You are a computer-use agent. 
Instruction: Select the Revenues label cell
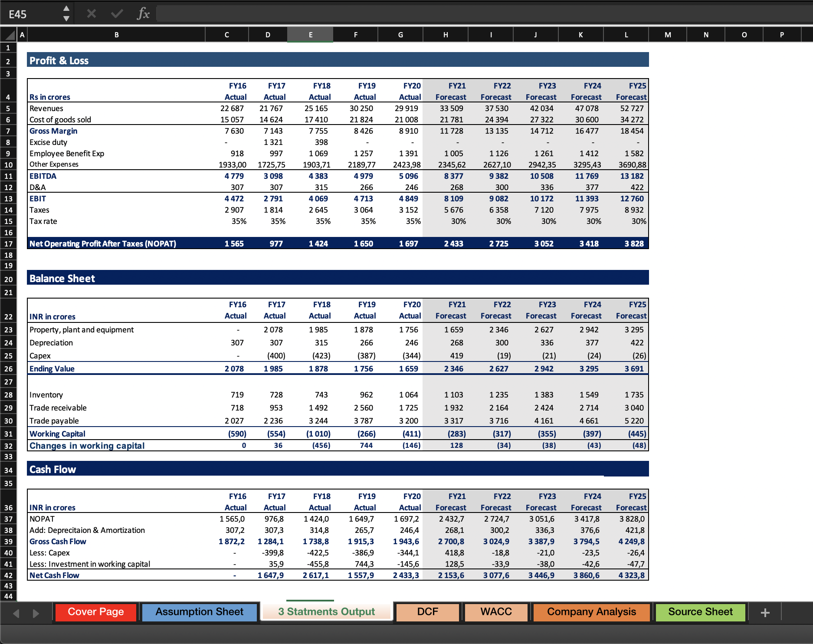pos(46,108)
